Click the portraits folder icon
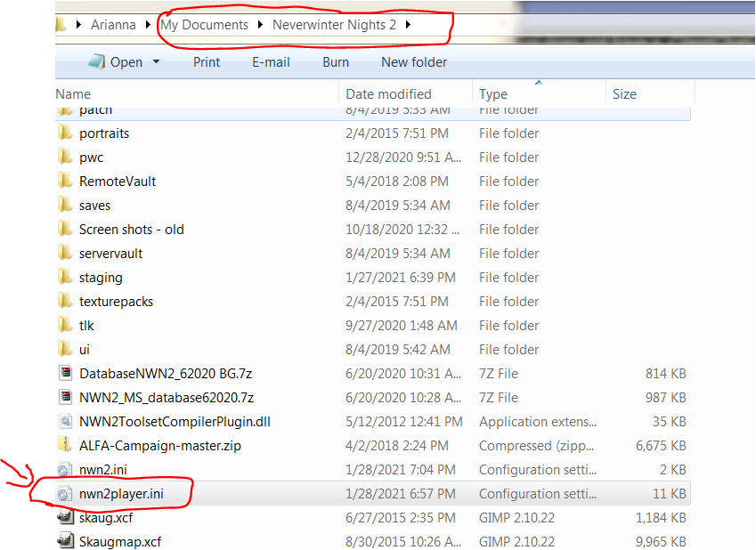The image size is (756, 550). (65, 133)
